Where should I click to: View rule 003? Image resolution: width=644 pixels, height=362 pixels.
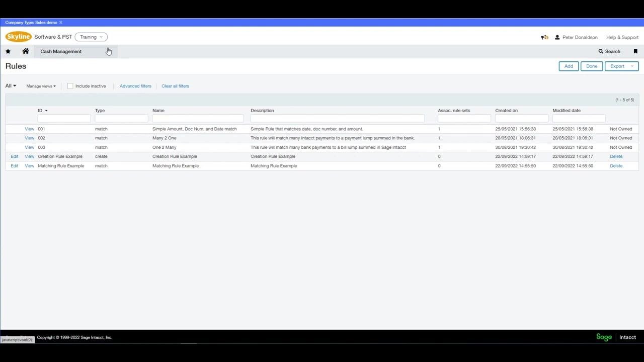(30, 147)
